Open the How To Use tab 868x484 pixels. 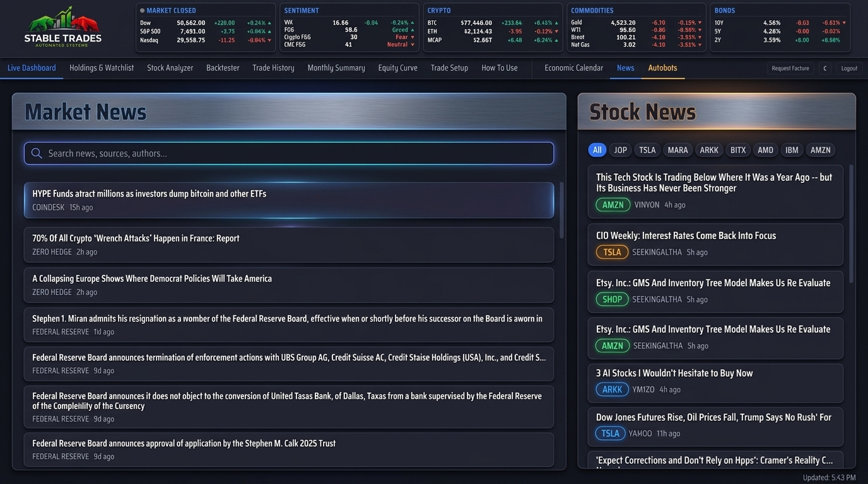pyautogui.click(x=500, y=67)
